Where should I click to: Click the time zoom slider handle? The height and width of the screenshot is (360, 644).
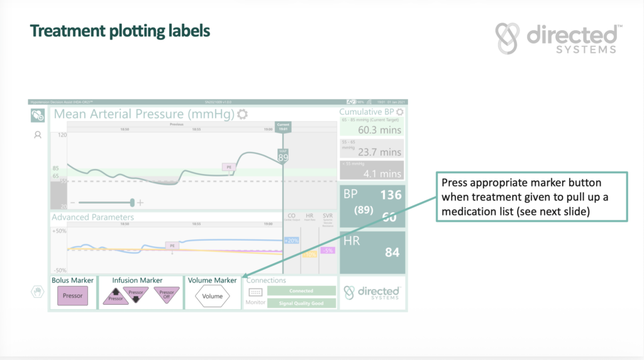coord(132,202)
